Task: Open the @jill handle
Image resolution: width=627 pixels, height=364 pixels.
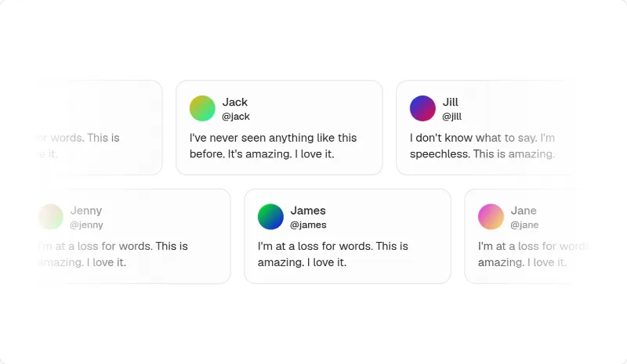Action: (452, 117)
